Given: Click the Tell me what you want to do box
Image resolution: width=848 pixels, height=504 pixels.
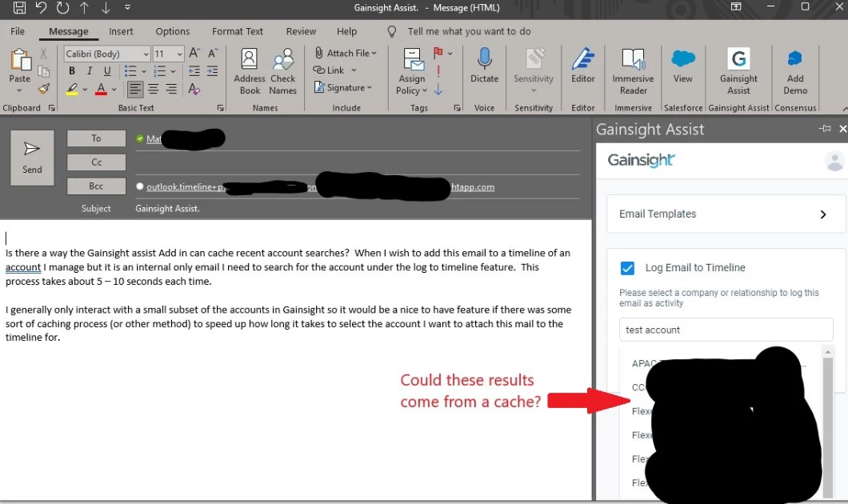Looking at the screenshot, I should tap(469, 31).
